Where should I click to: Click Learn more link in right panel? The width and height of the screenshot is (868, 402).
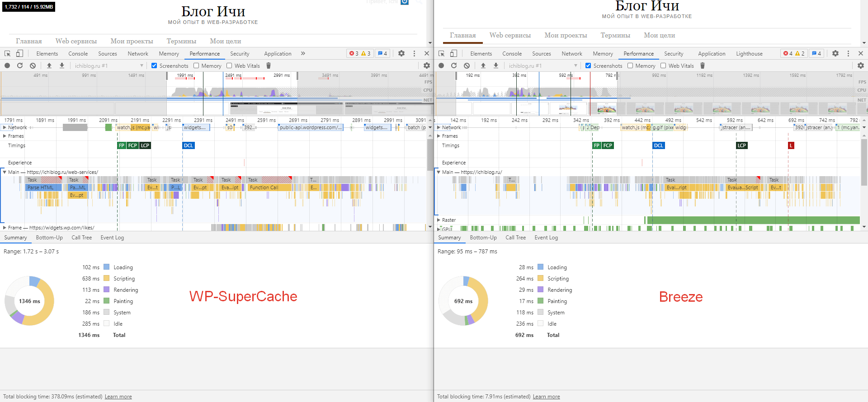(x=546, y=397)
